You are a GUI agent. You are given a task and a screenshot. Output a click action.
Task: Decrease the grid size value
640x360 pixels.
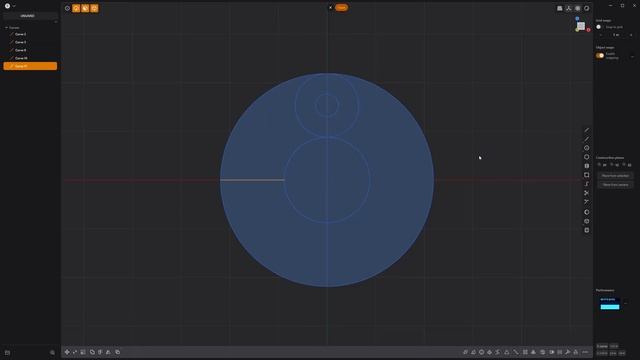601,35
